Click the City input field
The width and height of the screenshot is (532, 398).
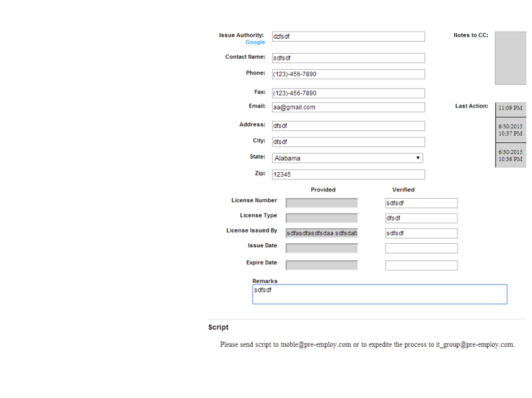click(x=348, y=142)
